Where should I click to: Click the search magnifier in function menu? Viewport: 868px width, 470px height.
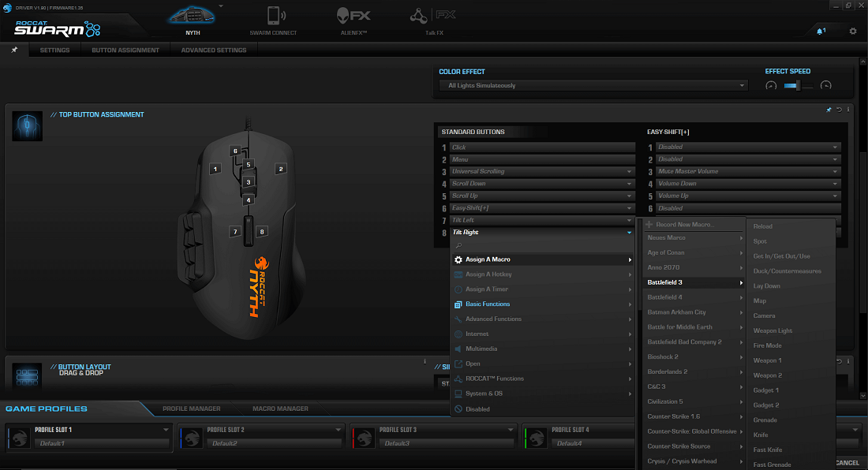point(458,245)
